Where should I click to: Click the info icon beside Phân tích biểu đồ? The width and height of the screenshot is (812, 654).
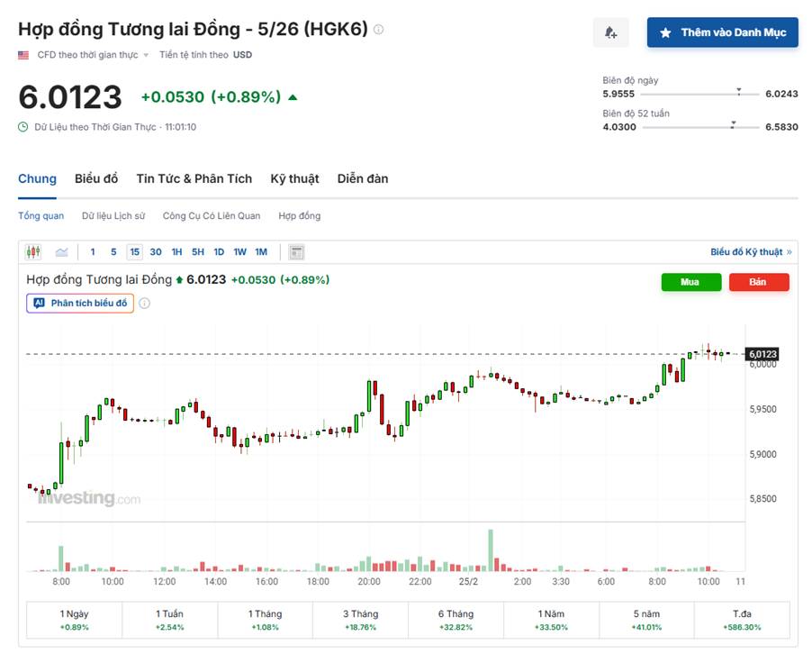click(x=144, y=303)
